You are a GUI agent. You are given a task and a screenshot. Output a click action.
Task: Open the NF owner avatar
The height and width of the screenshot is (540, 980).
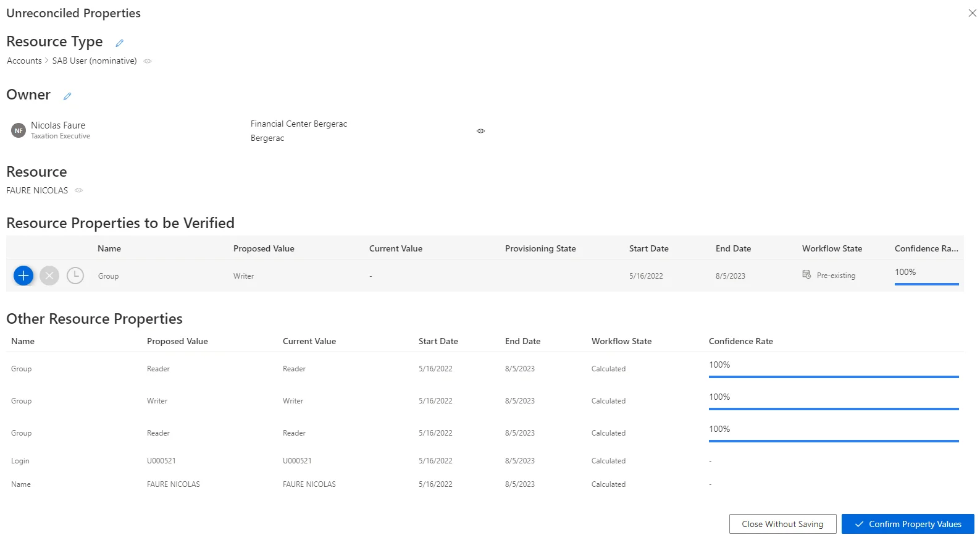(19, 130)
